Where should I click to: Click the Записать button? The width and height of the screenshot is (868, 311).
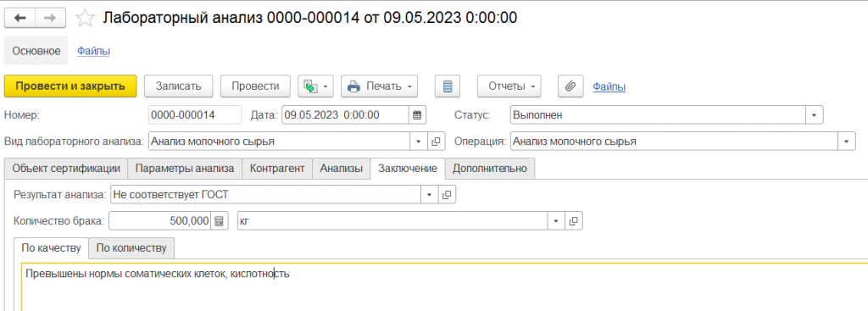click(178, 86)
